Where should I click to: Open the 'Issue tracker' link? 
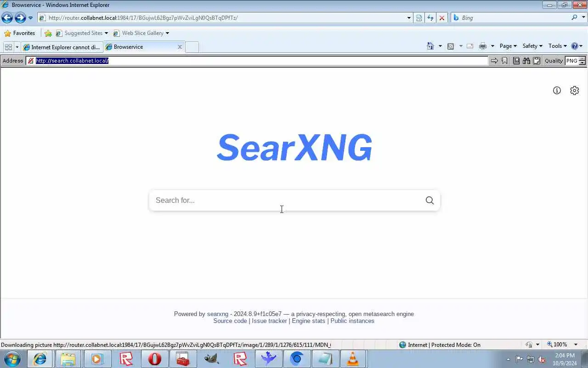(269, 321)
